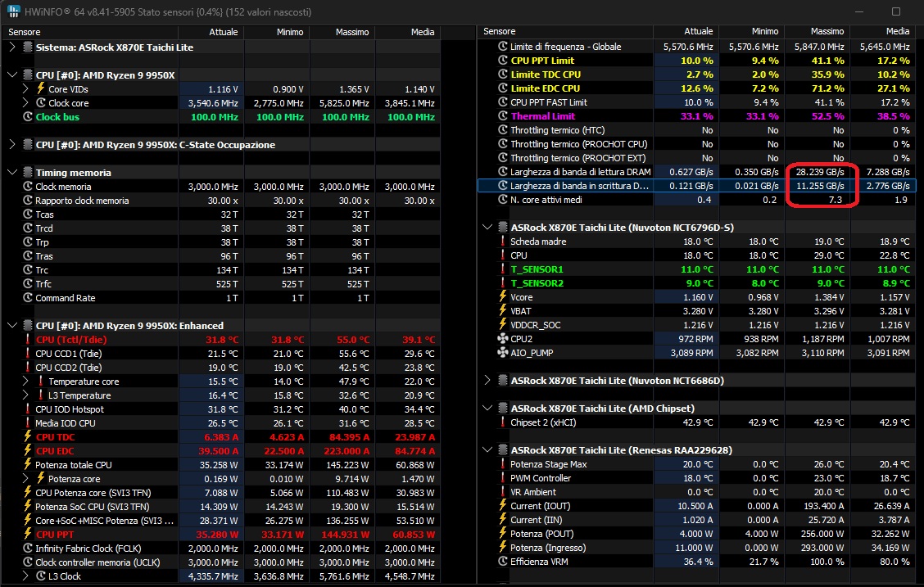Expand the Temperature core row

[25, 382]
